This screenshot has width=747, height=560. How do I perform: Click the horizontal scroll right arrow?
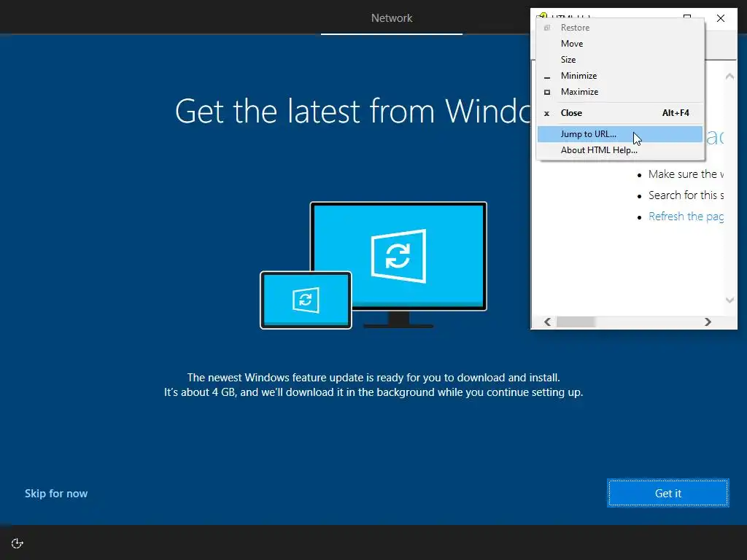(708, 322)
